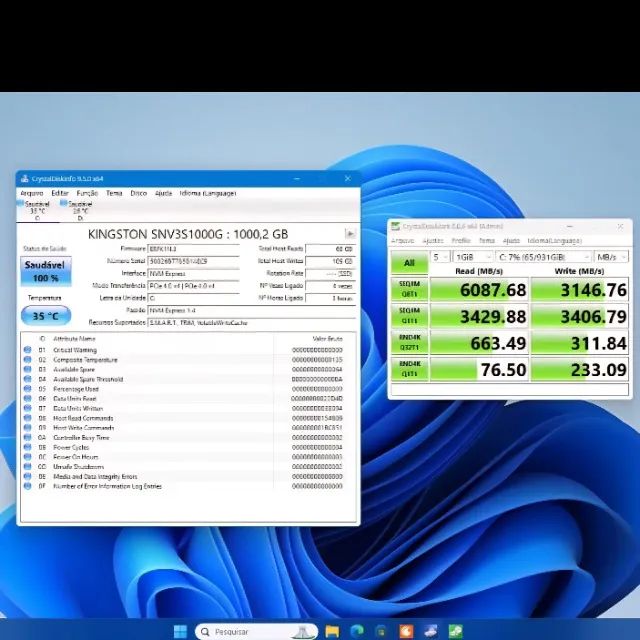Open Arquivo menu in CrystalDiskMark
640x640 pixels.
click(402, 240)
